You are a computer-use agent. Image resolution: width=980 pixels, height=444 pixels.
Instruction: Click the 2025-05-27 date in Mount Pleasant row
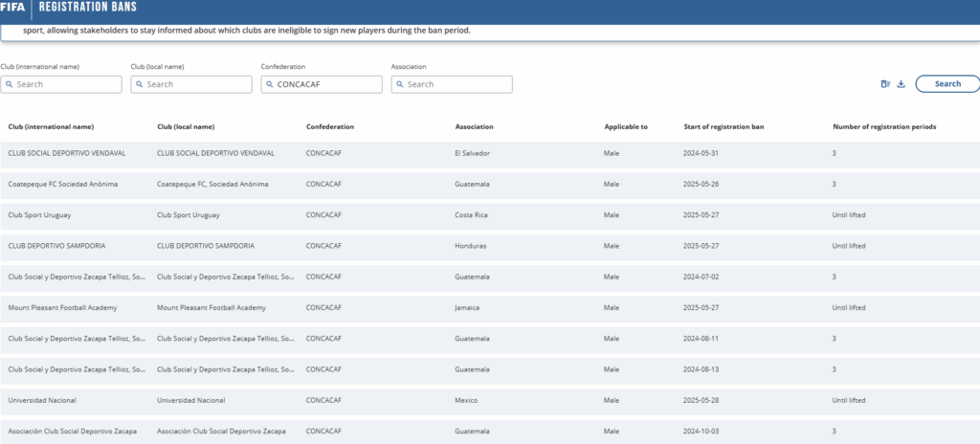[702, 308]
